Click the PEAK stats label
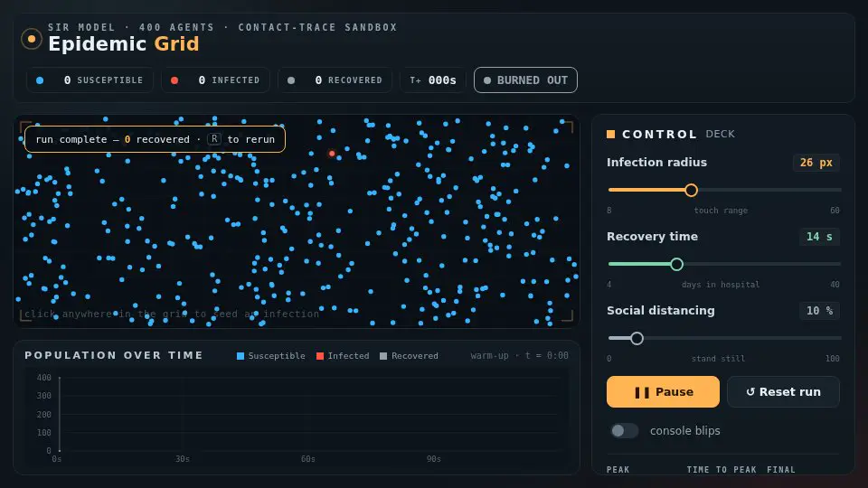 [x=618, y=470]
